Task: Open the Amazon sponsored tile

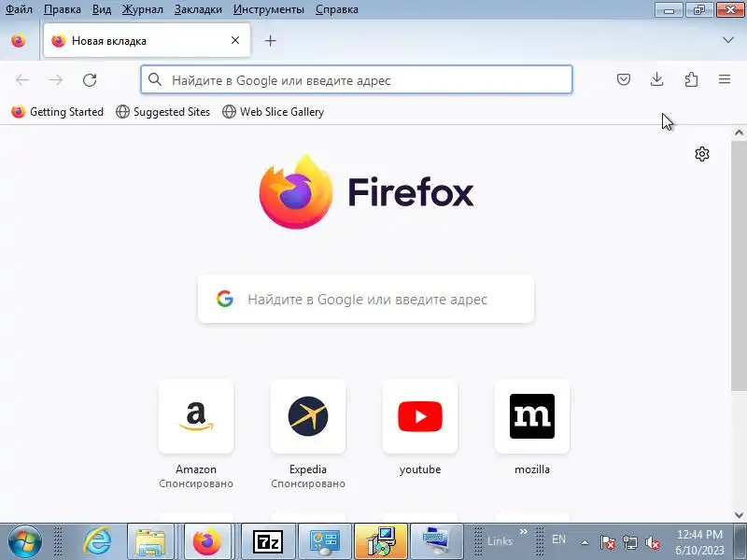Action: (x=196, y=416)
